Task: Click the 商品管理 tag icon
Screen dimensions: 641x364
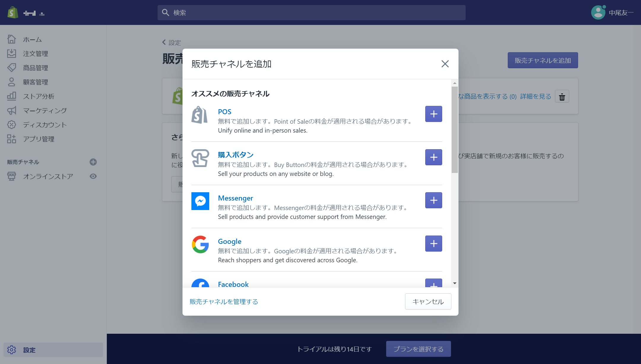Action: (x=12, y=68)
